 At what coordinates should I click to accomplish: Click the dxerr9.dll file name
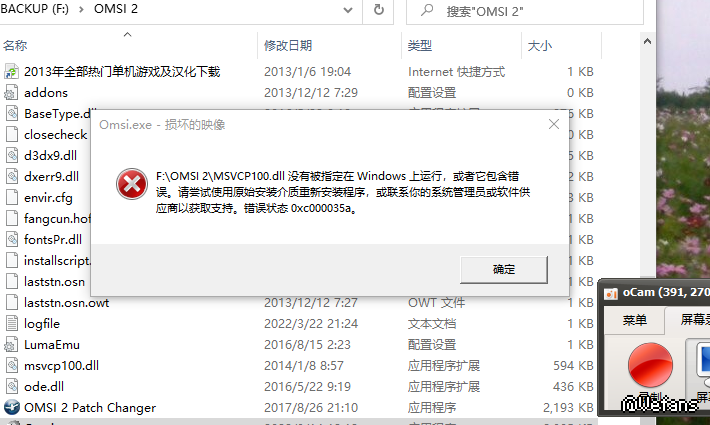point(51,176)
